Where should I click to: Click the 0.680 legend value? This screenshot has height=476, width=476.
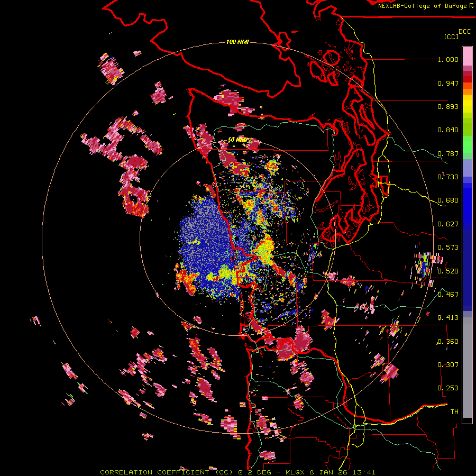tap(448, 200)
